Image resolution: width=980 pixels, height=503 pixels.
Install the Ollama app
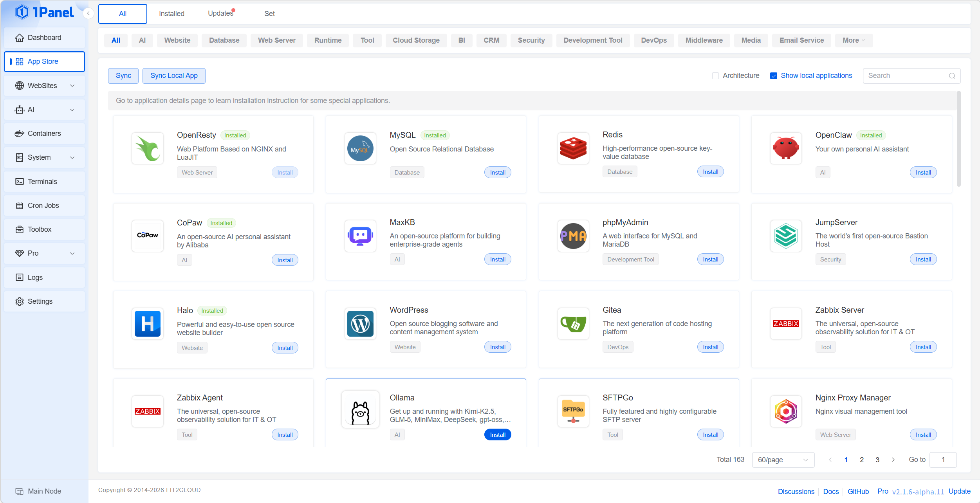497,434
